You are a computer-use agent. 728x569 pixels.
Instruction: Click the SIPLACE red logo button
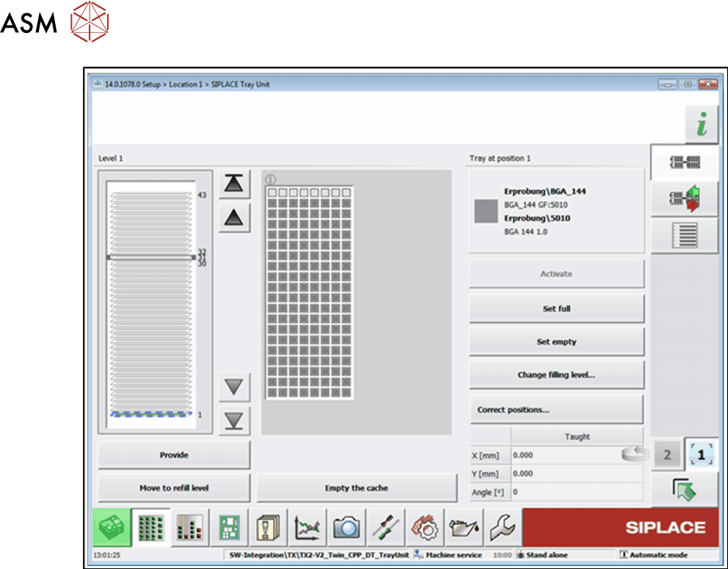(x=621, y=527)
